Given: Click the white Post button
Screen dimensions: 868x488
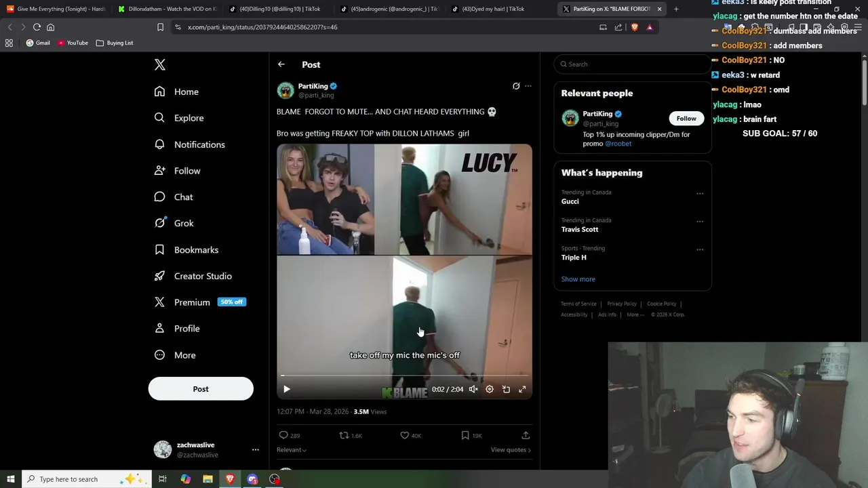Looking at the screenshot, I should point(201,389).
